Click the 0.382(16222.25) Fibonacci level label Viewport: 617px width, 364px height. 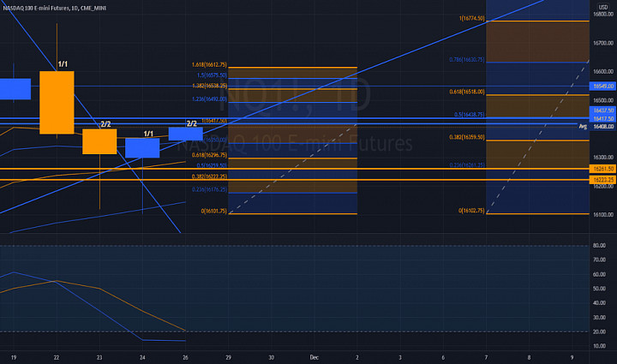click(209, 176)
